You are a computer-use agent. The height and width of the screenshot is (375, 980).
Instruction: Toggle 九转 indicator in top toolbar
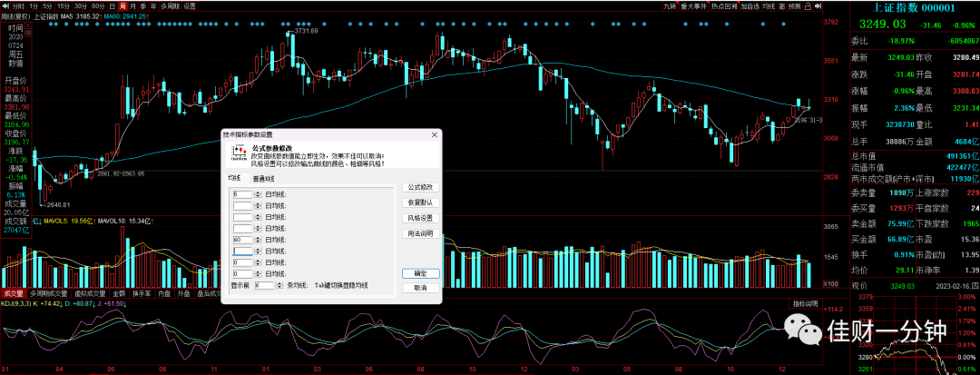670,6
